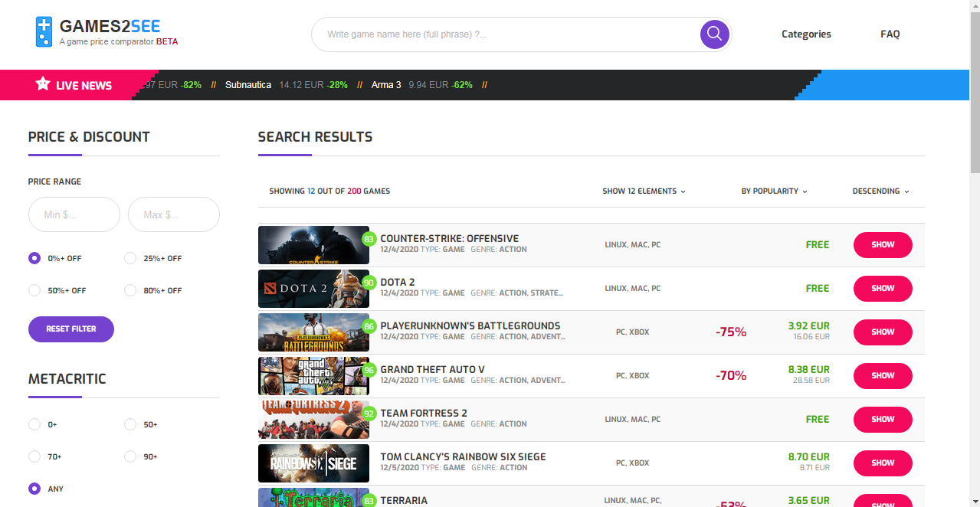Screen dimensions: 980x507
Task: Open the Terraria cover thumbnail
Action: 313,498
